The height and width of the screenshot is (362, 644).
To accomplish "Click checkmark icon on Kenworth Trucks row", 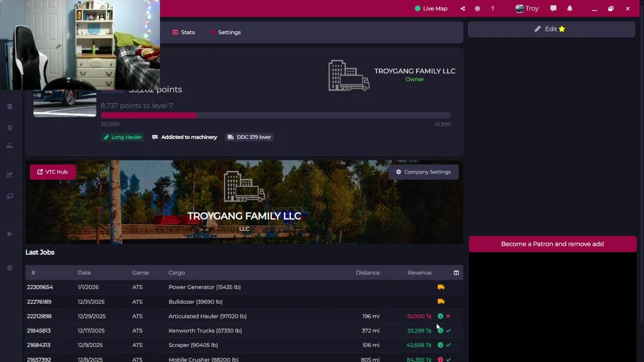I will coord(448,331).
